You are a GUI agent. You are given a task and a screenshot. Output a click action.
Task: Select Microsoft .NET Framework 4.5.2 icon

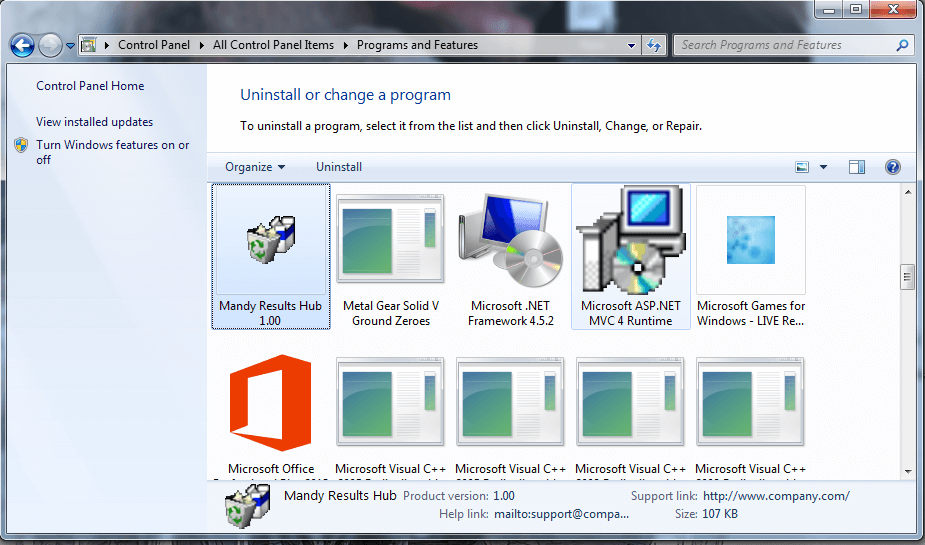point(511,239)
